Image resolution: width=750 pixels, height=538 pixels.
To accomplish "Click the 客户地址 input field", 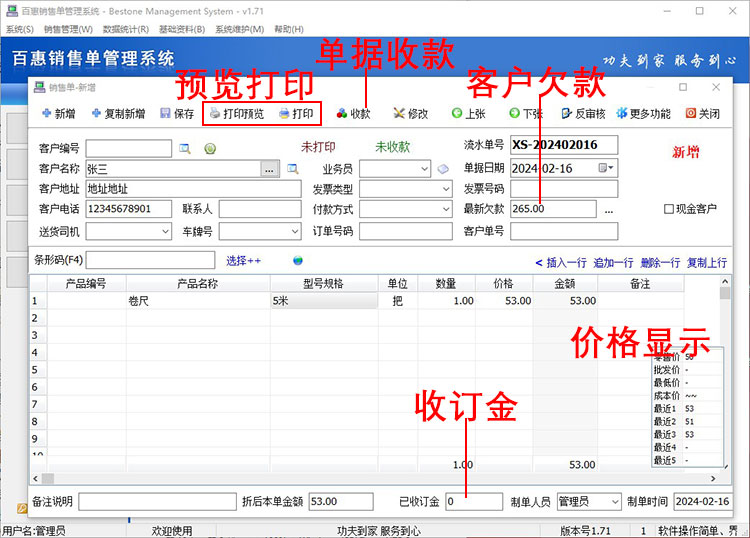I will [x=194, y=189].
